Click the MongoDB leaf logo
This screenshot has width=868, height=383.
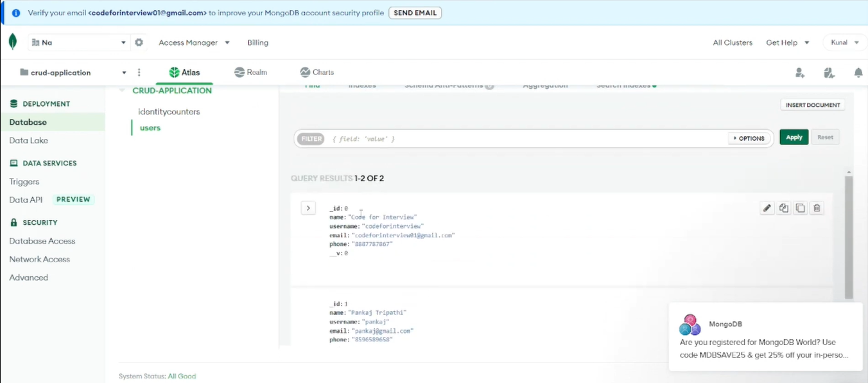click(12, 40)
